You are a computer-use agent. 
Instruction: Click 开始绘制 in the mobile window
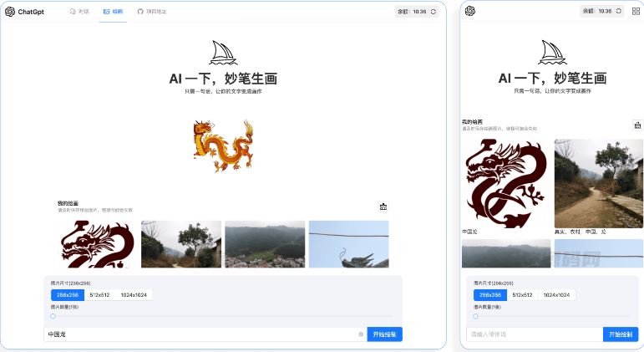[x=621, y=334]
